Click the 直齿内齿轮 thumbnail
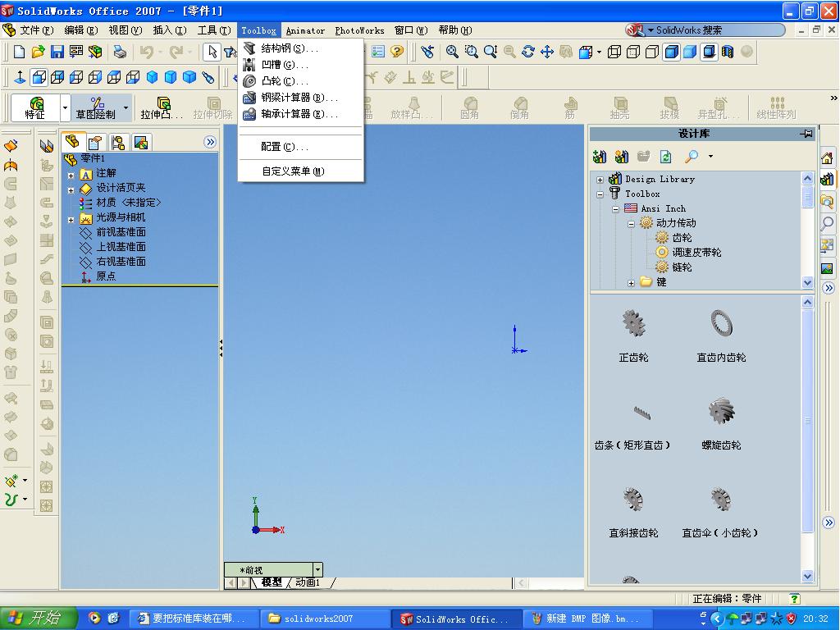This screenshot has width=840, height=630. click(721, 323)
